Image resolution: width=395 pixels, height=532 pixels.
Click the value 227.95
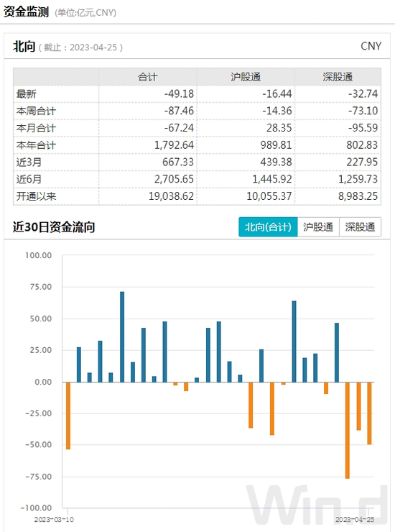click(362, 162)
